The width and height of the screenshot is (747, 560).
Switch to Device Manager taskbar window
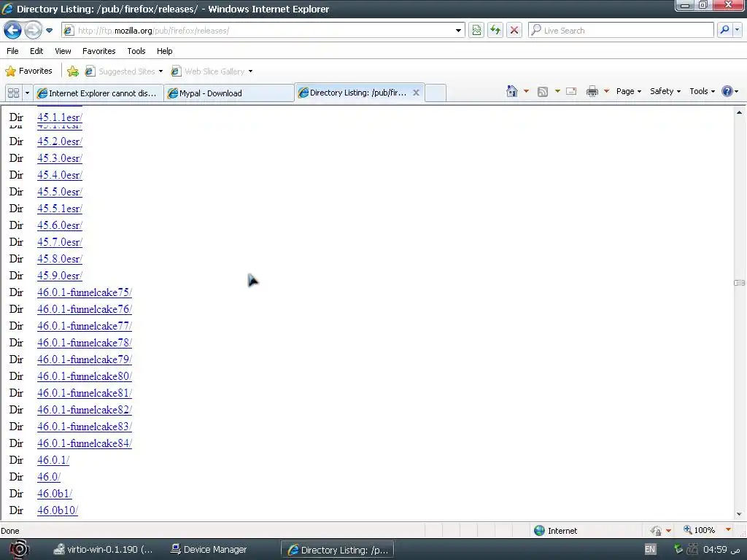(x=209, y=550)
